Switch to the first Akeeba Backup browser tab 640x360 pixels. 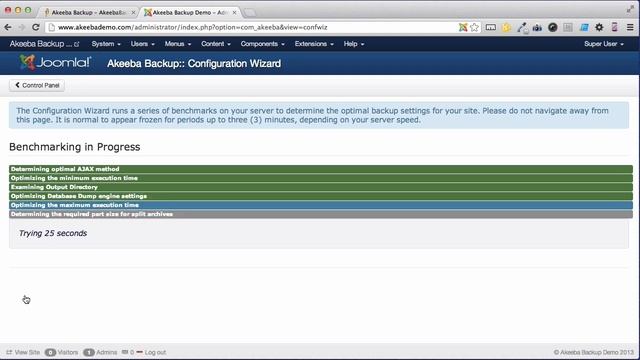(x=88, y=13)
